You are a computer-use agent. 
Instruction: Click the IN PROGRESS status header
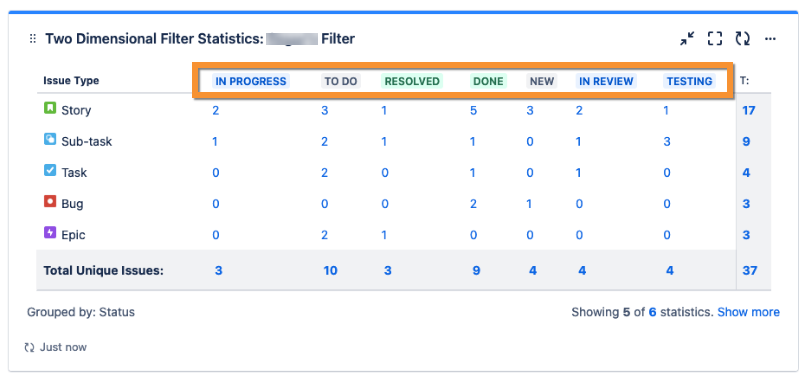point(251,81)
